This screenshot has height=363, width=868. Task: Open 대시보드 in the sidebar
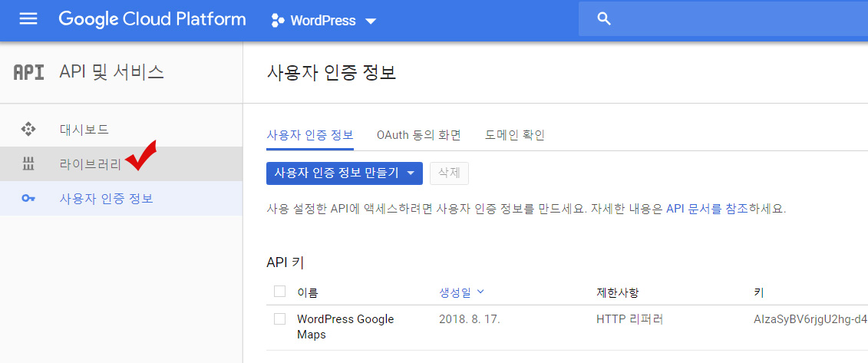click(x=121, y=130)
